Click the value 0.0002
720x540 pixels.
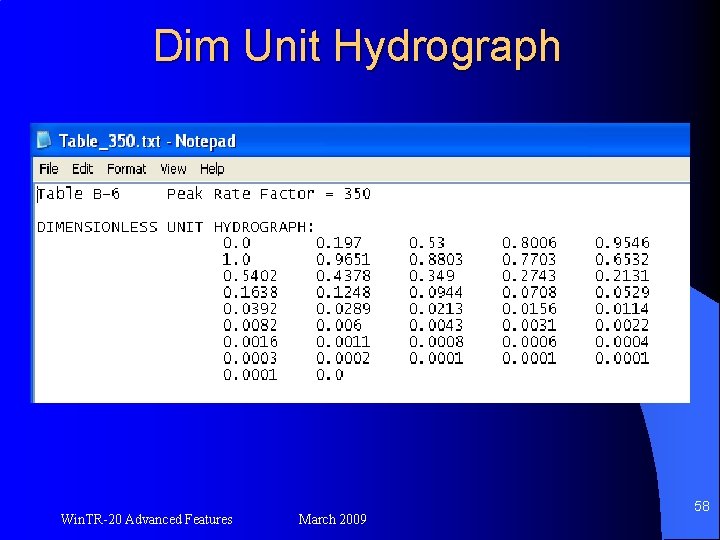click(343, 359)
